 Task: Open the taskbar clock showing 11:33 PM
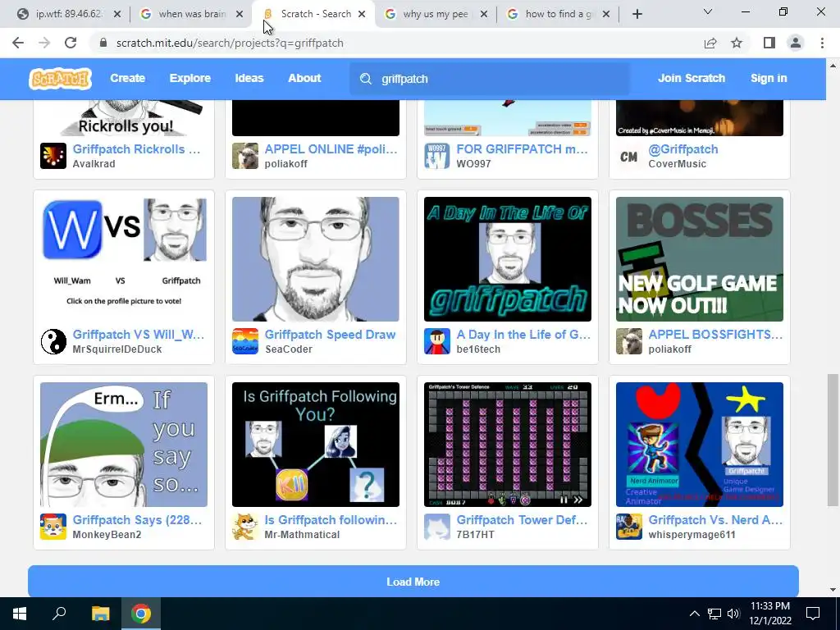[x=769, y=614]
